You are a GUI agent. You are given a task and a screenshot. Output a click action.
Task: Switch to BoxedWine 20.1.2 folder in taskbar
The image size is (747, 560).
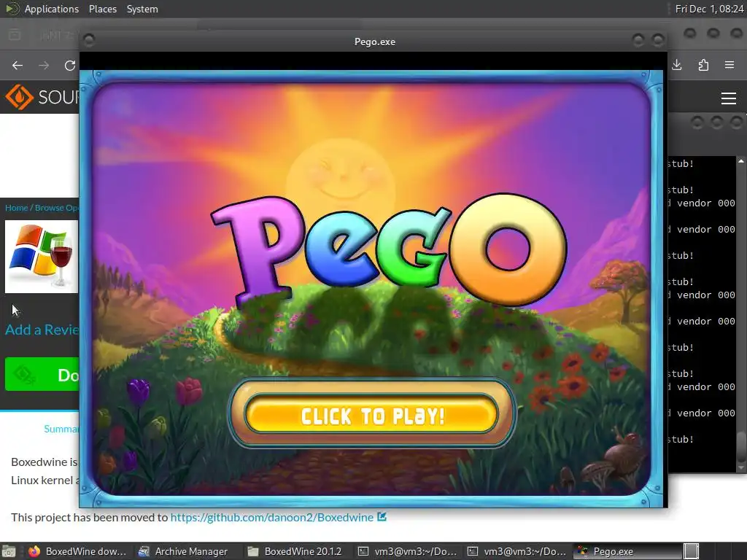(x=295, y=551)
